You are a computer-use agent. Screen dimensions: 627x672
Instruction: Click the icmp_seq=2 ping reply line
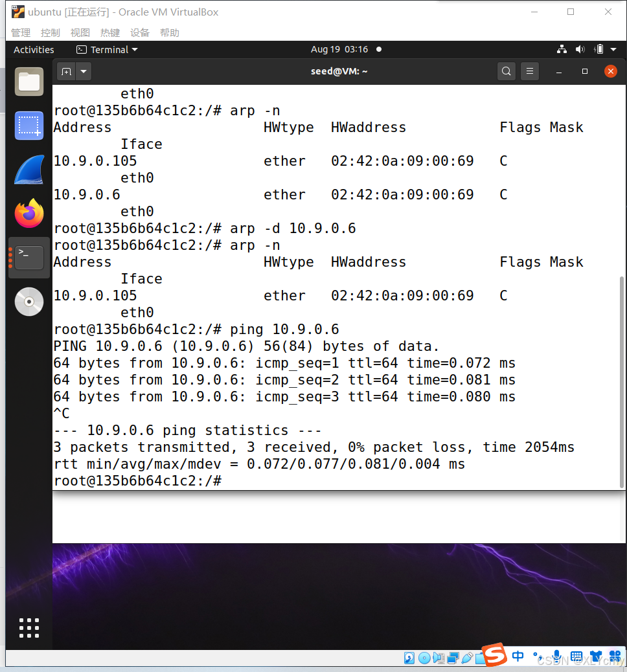[x=284, y=380]
